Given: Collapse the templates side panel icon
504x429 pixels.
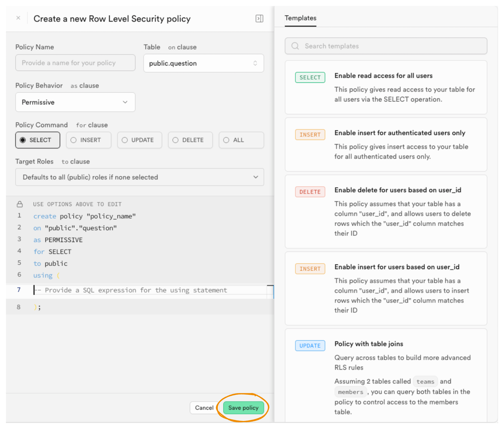Looking at the screenshot, I should click(259, 19).
